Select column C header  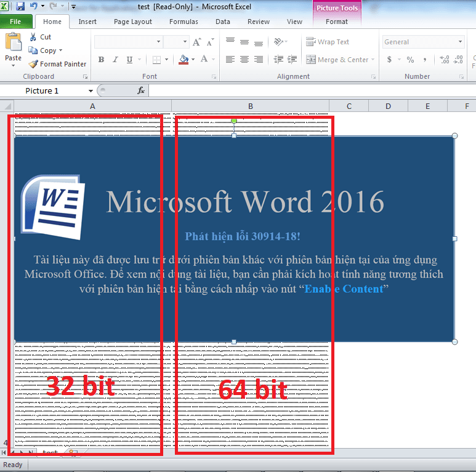tap(349, 106)
